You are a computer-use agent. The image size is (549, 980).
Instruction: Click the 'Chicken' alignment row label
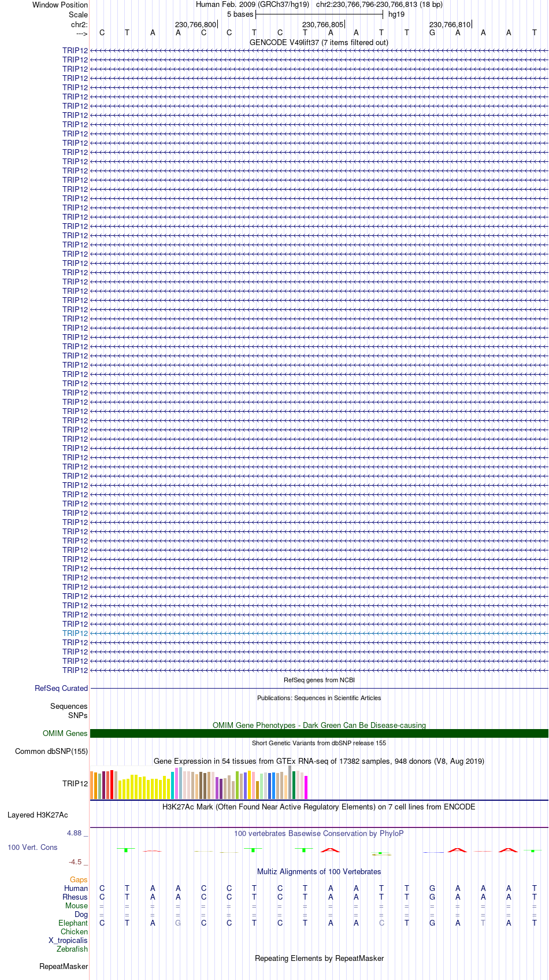click(75, 932)
